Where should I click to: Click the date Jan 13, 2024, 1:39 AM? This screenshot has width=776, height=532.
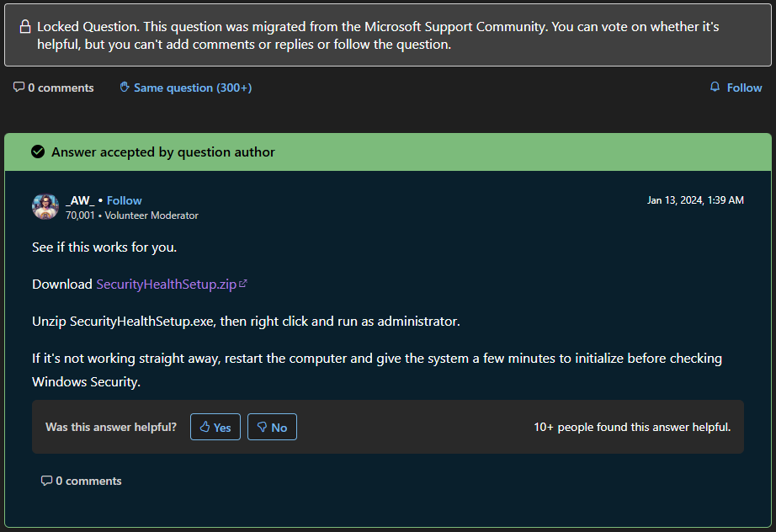pyautogui.click(x=695, y=200)
